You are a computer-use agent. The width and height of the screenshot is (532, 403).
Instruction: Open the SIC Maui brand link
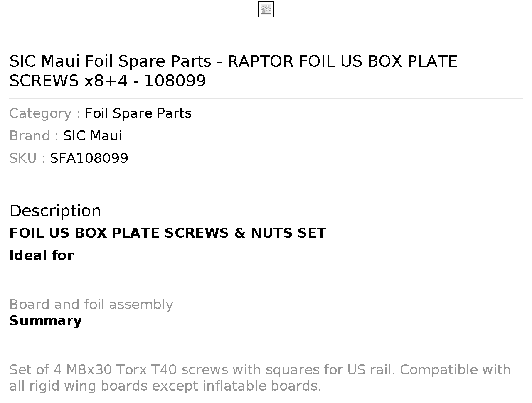pos(92,136)
